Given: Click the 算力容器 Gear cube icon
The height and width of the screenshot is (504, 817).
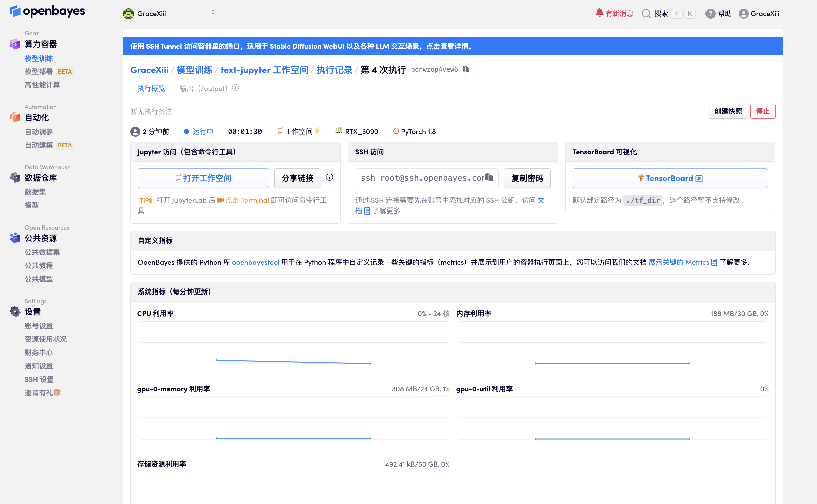Looking at the screenshot, I should (15, 44).
